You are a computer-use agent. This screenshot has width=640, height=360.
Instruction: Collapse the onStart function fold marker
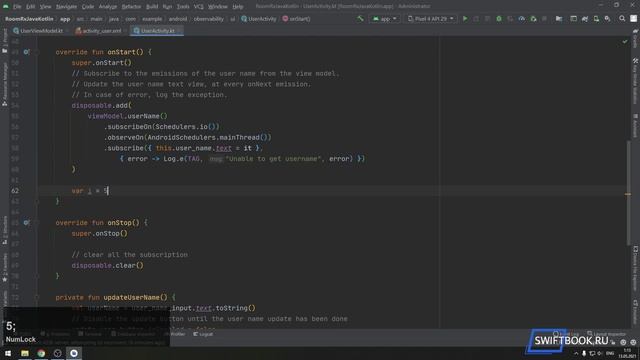coord(36,52)
